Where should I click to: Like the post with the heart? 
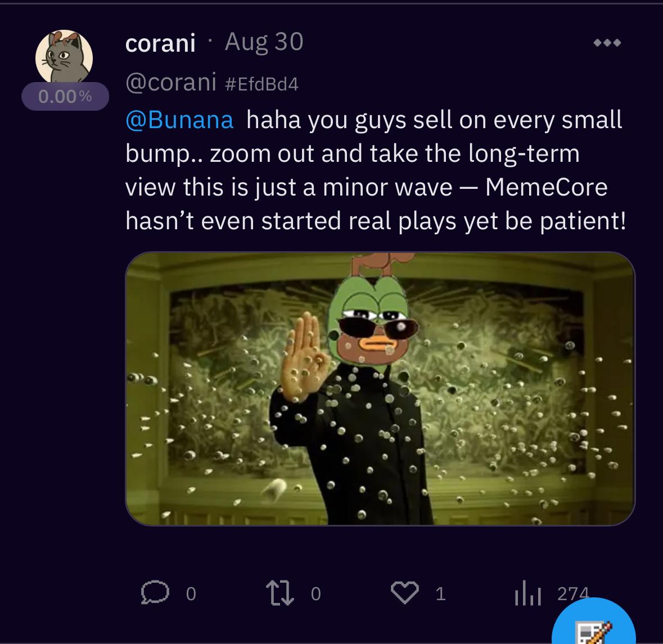click(x=405, y=593)
